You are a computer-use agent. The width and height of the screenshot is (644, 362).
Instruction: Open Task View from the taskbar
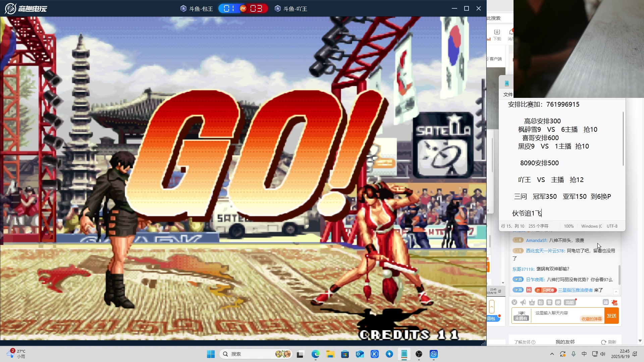(x=300, y=354)
